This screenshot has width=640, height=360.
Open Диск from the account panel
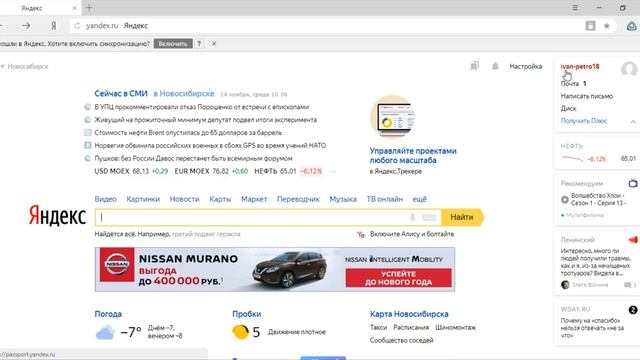click(568, 108)
